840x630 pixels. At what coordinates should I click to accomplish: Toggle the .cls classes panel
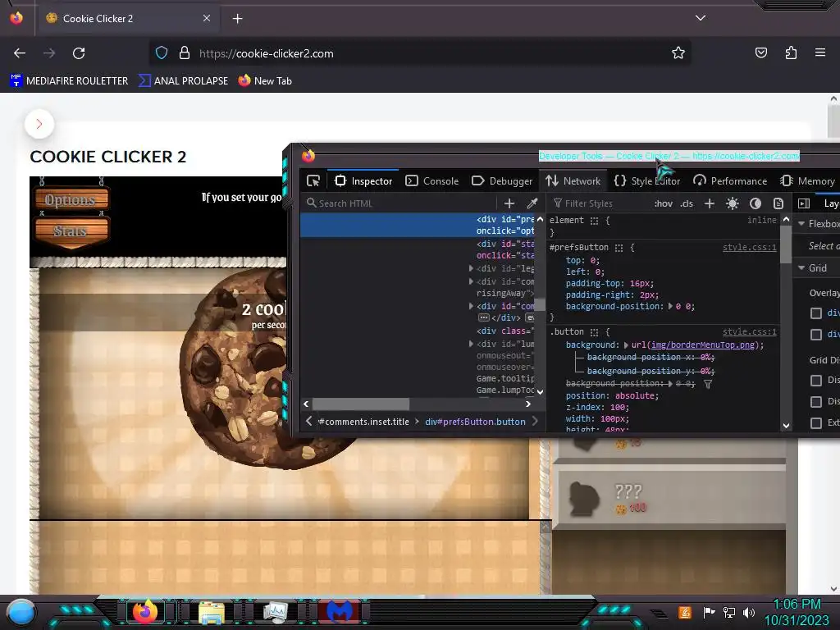[687, 203]
